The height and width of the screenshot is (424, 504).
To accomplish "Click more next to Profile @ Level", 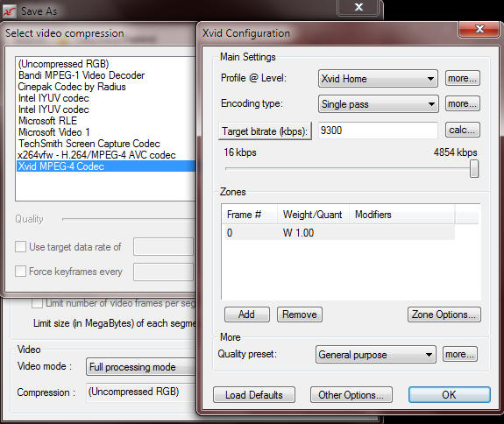I will [463, 78].
